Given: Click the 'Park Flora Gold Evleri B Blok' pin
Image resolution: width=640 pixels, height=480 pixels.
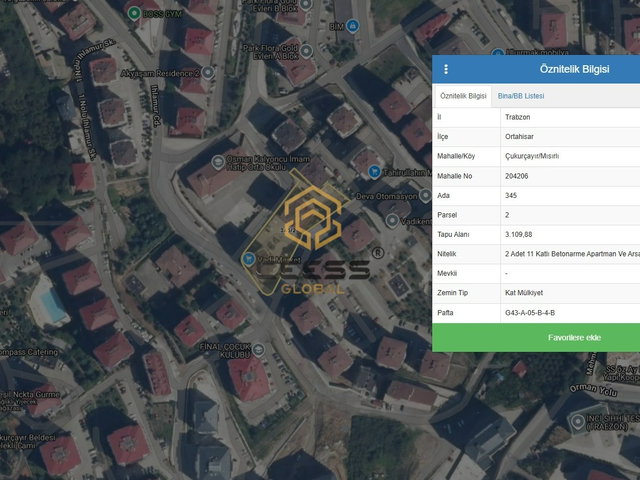Looking at the screenshot, I should [x=305, y=5].
